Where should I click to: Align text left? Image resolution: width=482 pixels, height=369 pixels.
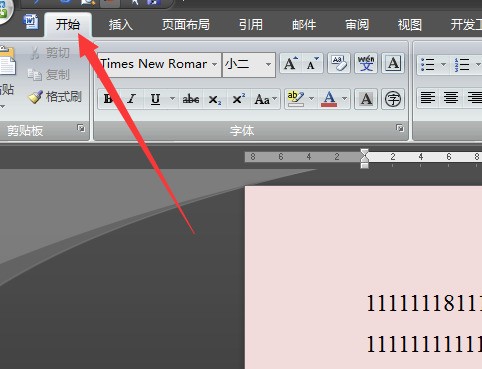[x=428, y=98]
